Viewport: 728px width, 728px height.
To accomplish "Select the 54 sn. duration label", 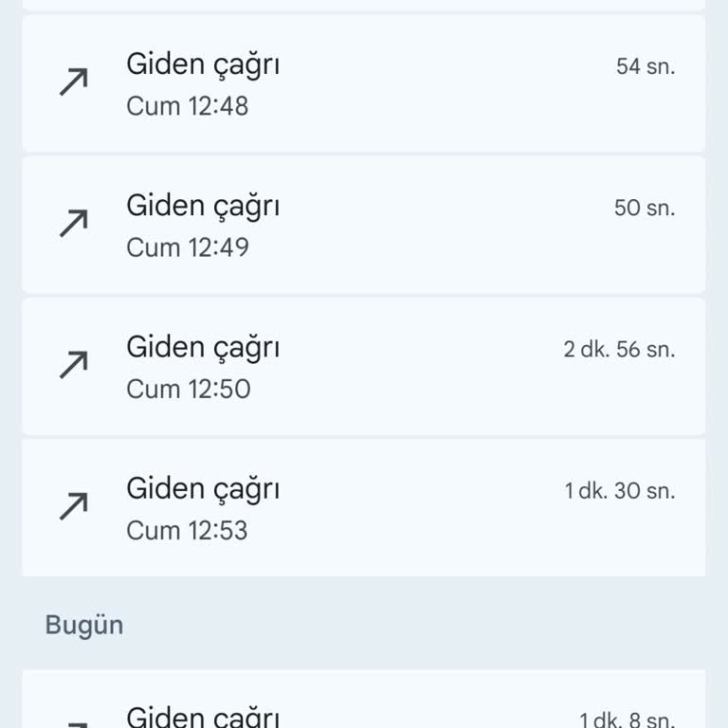I will pos(645,66).
